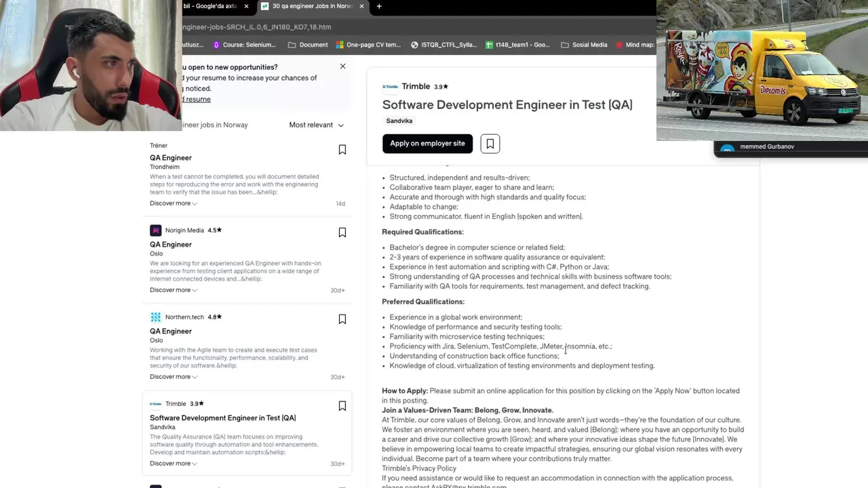Save job using bookmark beside Apply button
This screenshot has height=488, width=868.
pos(490,144)
